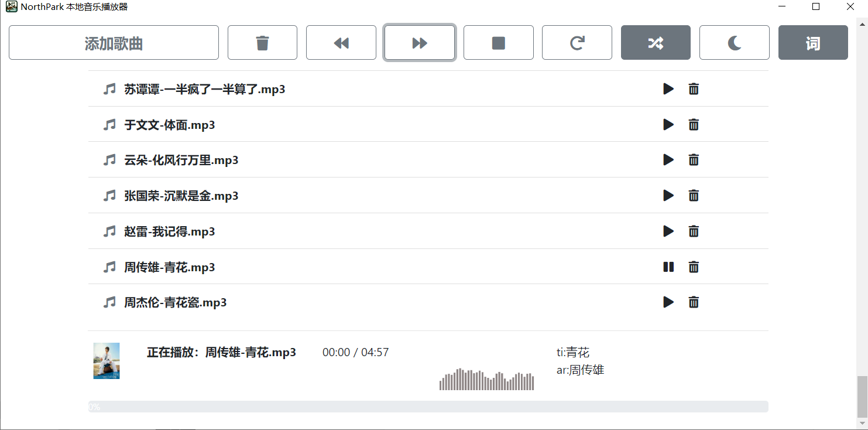Viewport: 868px width, 430px height.
Task: Remove 周杰伦-青花瓷.mp3 from the list
Action: 694,302
